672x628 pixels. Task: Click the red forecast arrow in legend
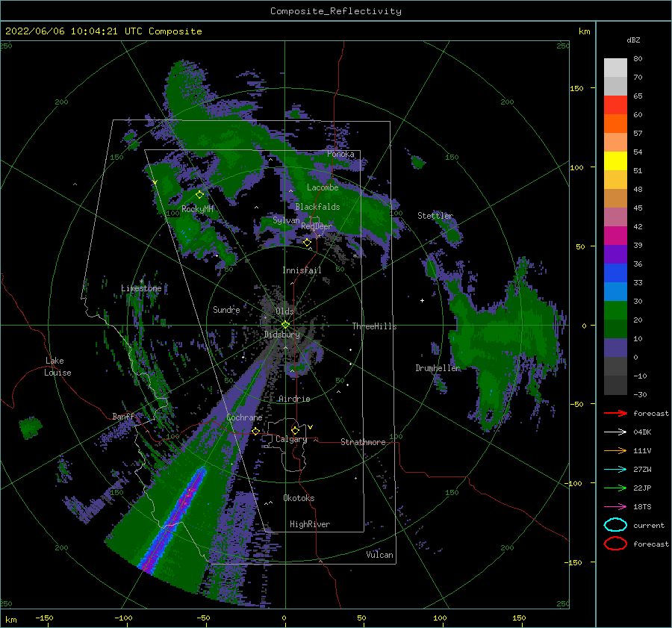(615, 413)
